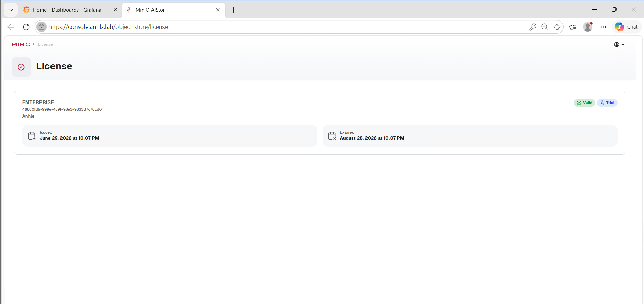Open a new browser tab
The height and width of the screenshot is (304, 644).
coord(234,10)
